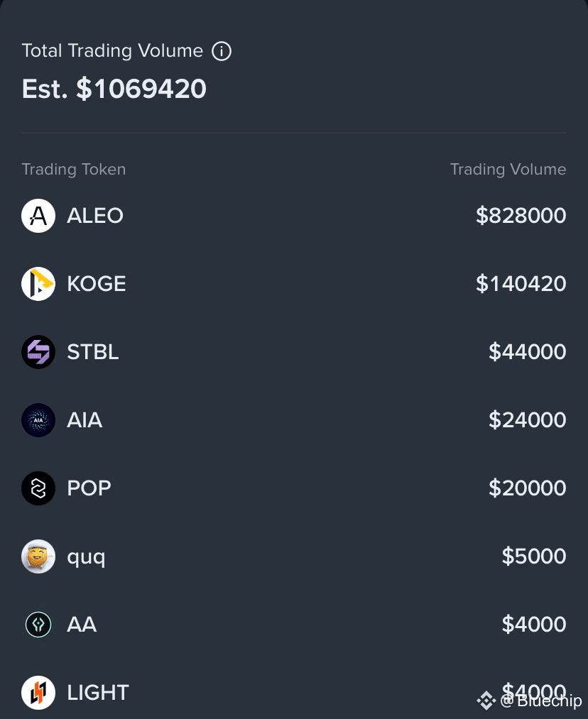This screenshot has width=588, height=719.
Task: Click the info icon beside Total Trading Volume
Action: (x=222, y=51)
